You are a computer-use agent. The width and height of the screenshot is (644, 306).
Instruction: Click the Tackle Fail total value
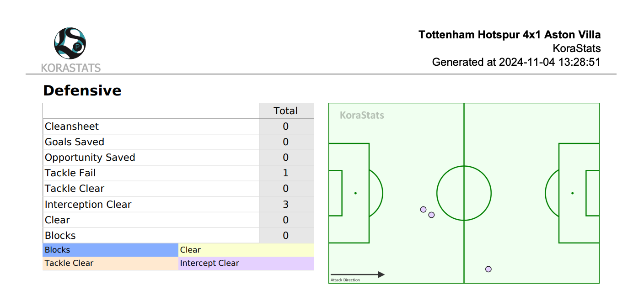(x=286, y=173)
